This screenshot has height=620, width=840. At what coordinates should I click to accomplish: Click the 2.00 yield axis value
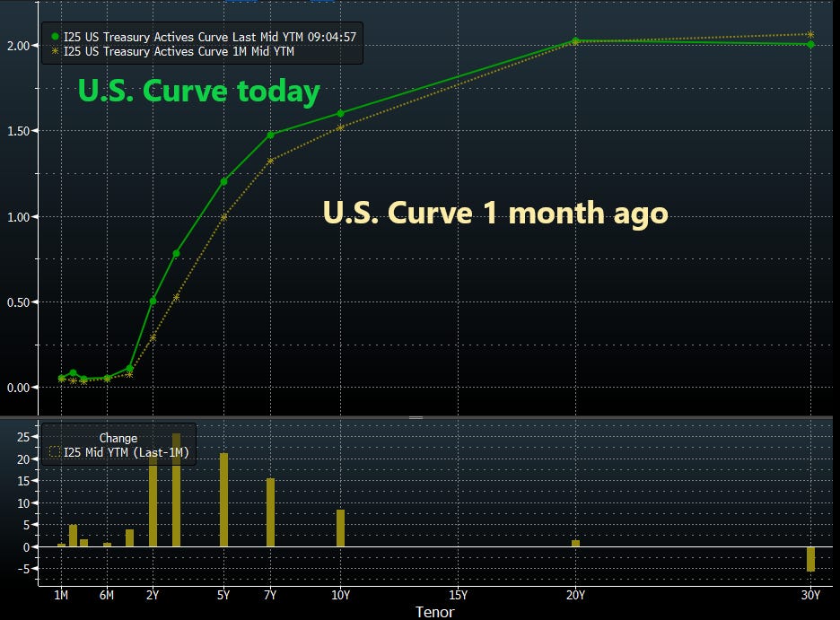(x=18, y=46)
